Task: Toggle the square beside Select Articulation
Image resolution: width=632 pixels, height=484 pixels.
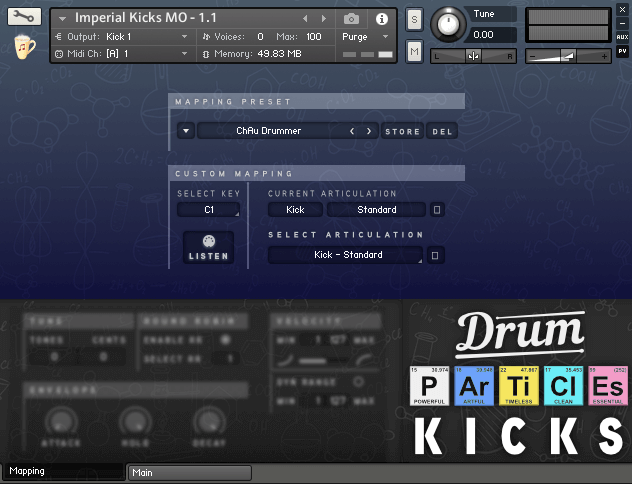Action: (435, 255)
